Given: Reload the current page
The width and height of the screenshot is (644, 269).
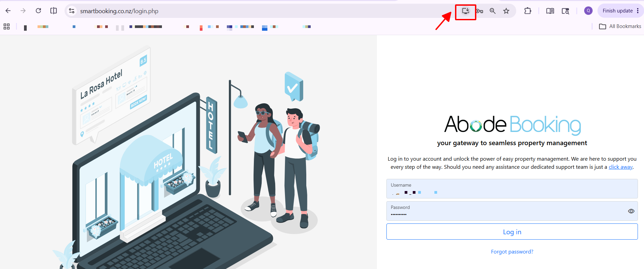Looking at the screenshot, I should point(39,11).
